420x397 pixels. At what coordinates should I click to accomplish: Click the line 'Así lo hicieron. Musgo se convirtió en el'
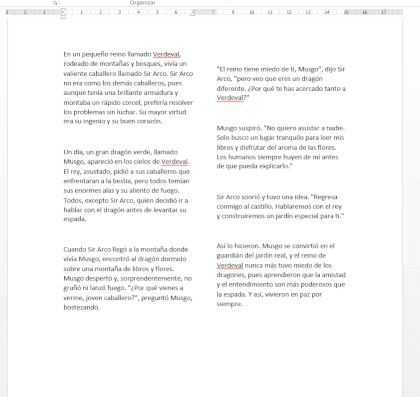275,246
